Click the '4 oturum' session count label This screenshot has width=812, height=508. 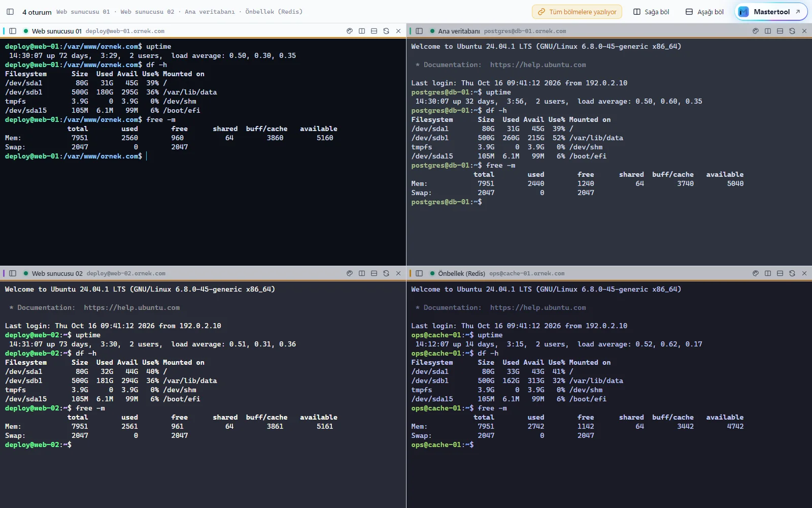click(x=37, y=12)
